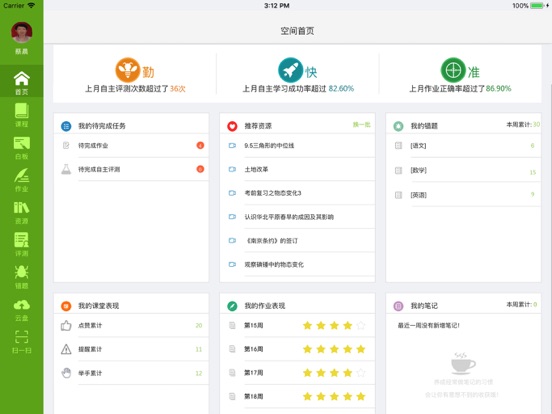Click thumbs-up icon beside 点赞累计
552x414 pixels.
(x=66, y=325)
